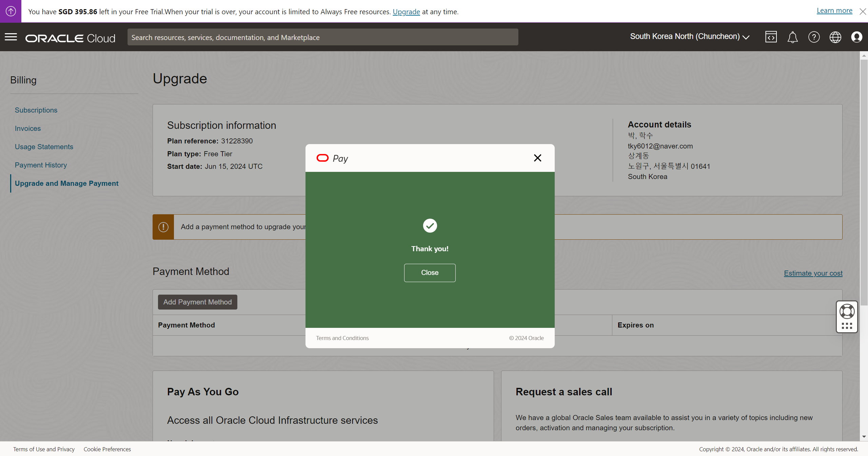The image size is (868, 456).
Task: Click the Expires on column header
Action: point(635,325)
